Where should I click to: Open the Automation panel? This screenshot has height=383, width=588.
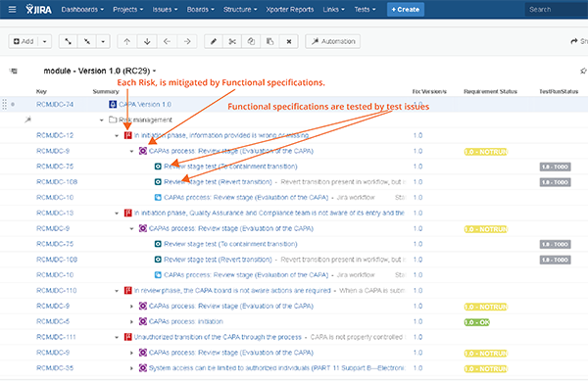pos(333,41)
